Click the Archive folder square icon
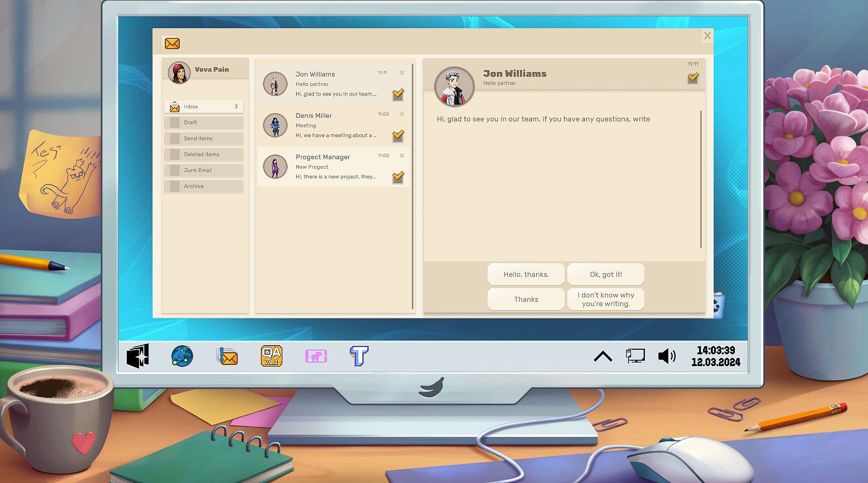The width and height of the screenshot is (868, 483). point(175,186)
